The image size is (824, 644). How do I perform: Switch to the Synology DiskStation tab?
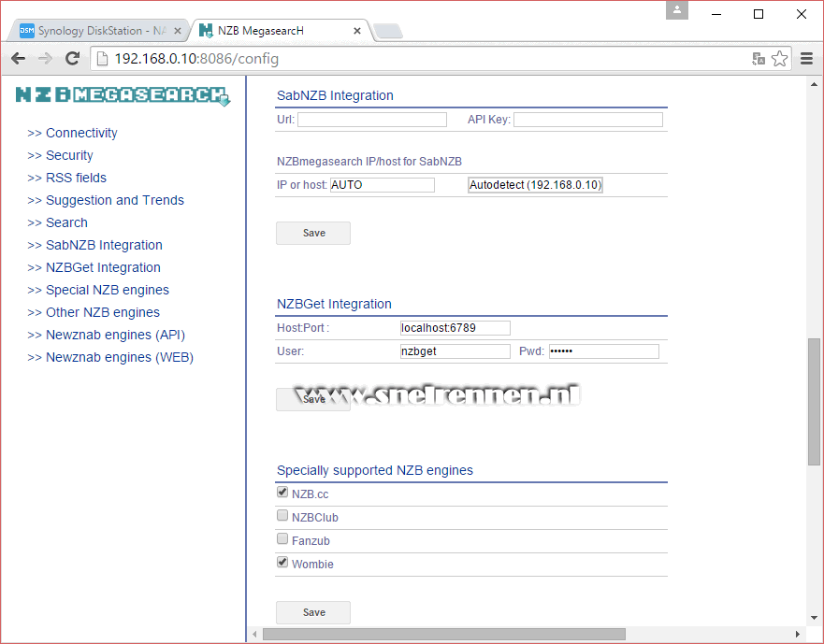99,31
